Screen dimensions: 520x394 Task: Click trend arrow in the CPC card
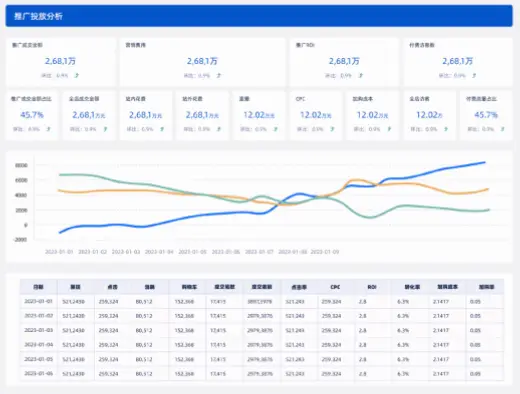332,129
